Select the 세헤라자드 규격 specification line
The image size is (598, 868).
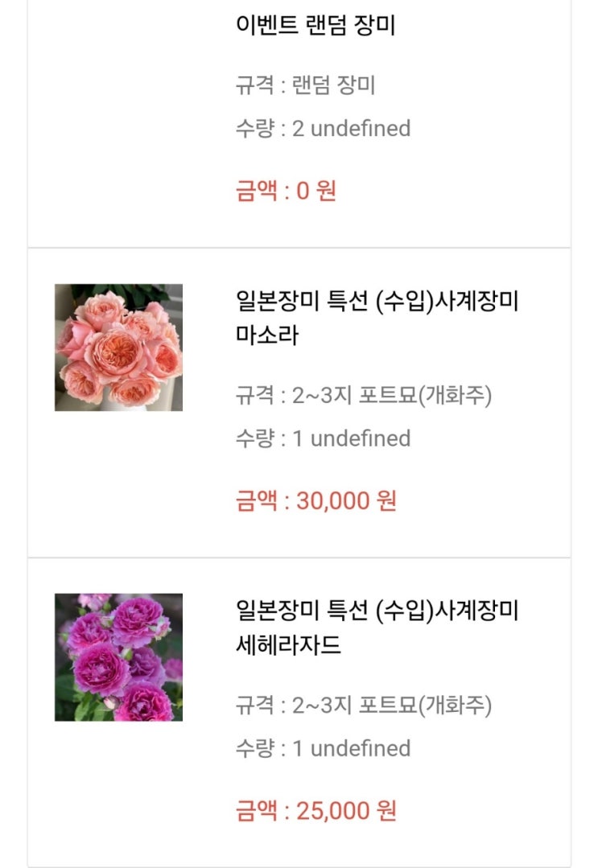tap(363, 706)
